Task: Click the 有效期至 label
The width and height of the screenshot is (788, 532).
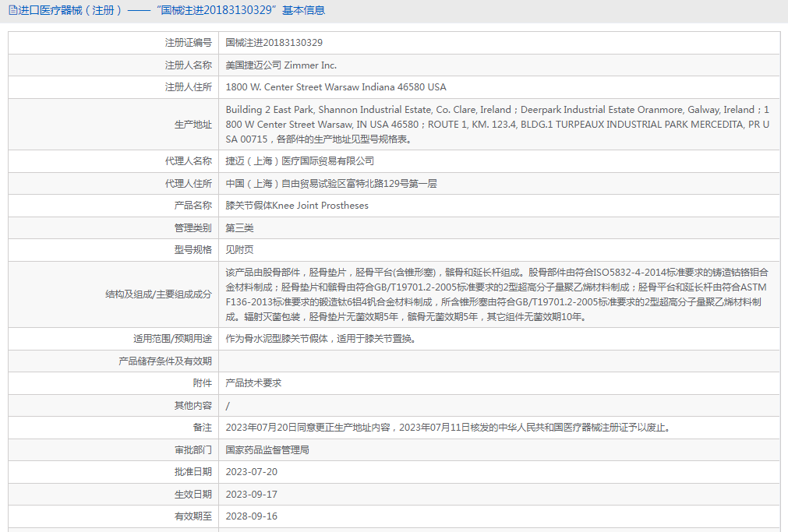Action: (193, 516)
